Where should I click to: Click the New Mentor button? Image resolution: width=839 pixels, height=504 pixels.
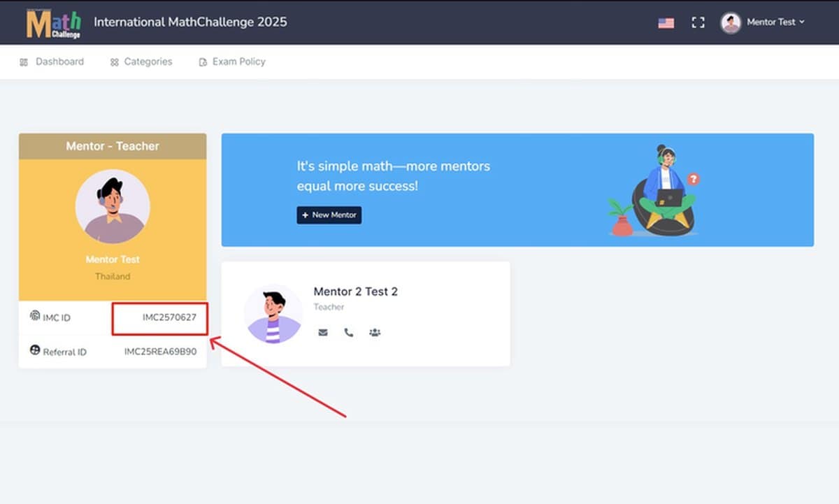click(x=329, y=215)
